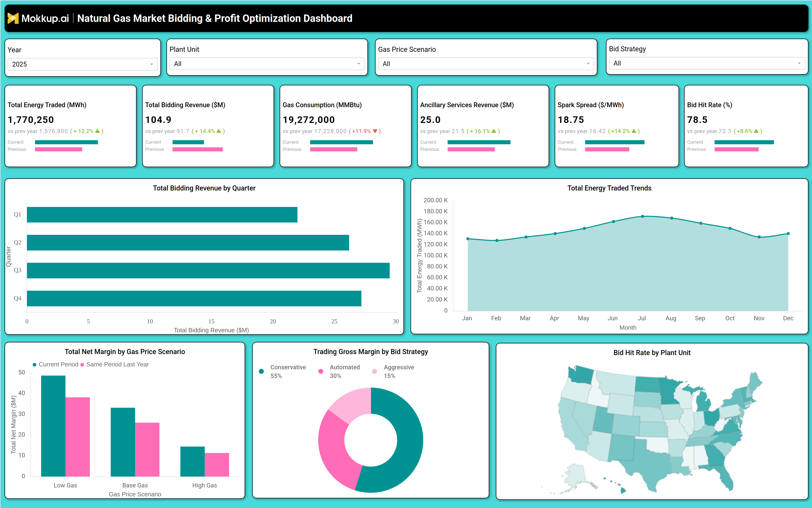Viewport: 812px width, 508px height.
Task: Click the Dec data point on energy trend line
Action: 788,233
